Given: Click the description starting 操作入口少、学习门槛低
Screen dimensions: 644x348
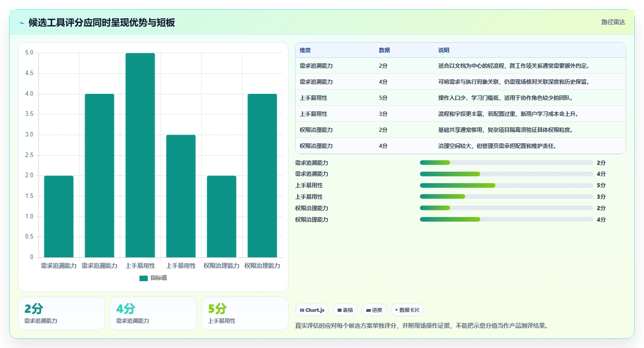Looking at the screenshot, I should tap(505, 98).
